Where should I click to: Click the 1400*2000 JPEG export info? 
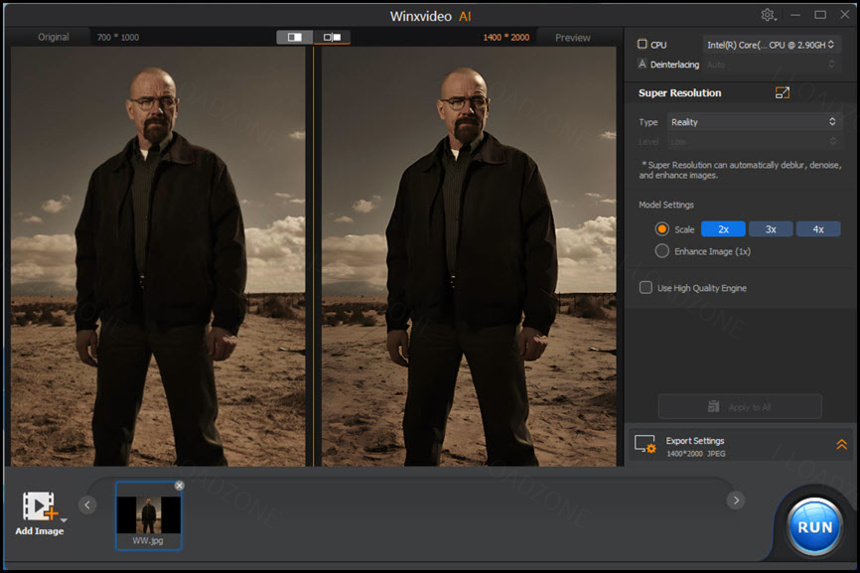click(x=695, y=453)
